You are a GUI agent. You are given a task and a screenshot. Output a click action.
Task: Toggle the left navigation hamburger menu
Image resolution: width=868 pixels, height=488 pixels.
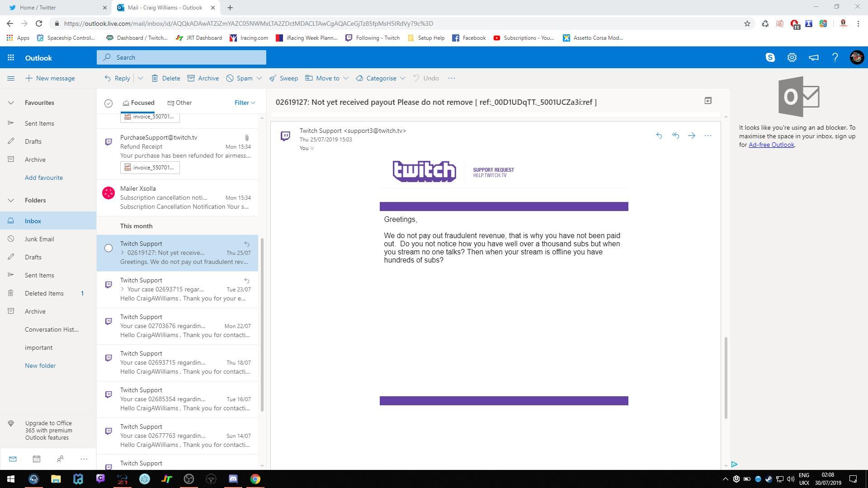point(11,78)
